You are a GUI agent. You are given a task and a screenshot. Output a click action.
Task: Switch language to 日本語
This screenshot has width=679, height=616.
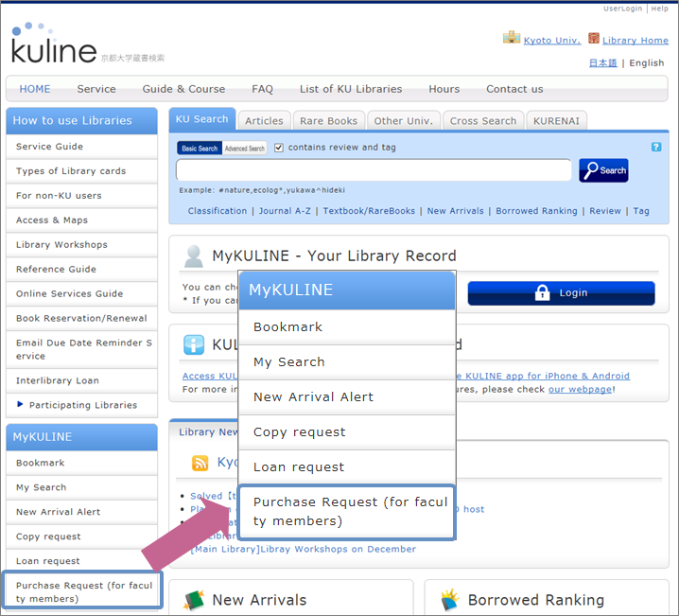[602, 62]
